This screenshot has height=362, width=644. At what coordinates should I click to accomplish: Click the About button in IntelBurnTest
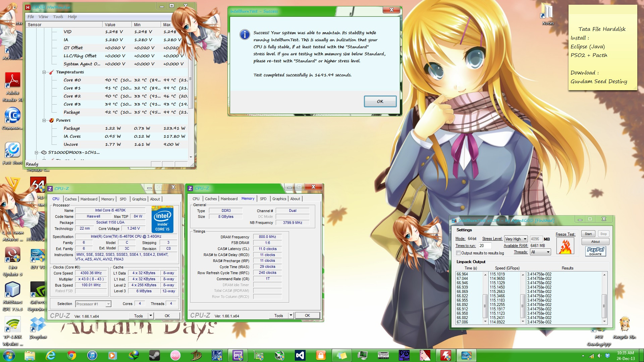click(x=595, y=242)
